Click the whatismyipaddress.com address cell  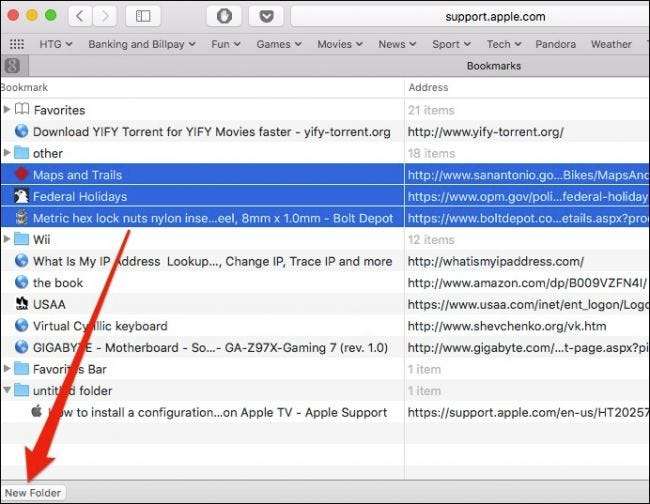click(495, 261)
